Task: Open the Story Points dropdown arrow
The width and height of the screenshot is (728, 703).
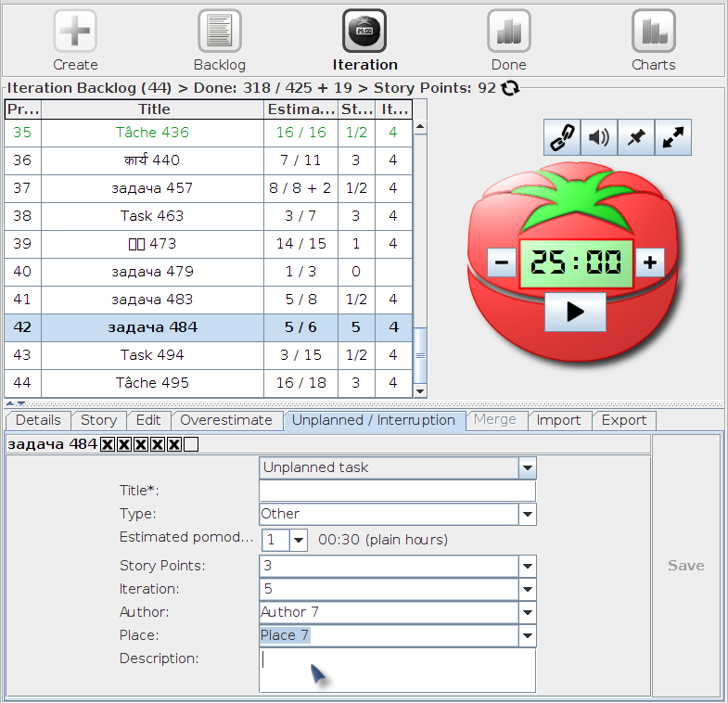Action: click(x=528, y=566)
